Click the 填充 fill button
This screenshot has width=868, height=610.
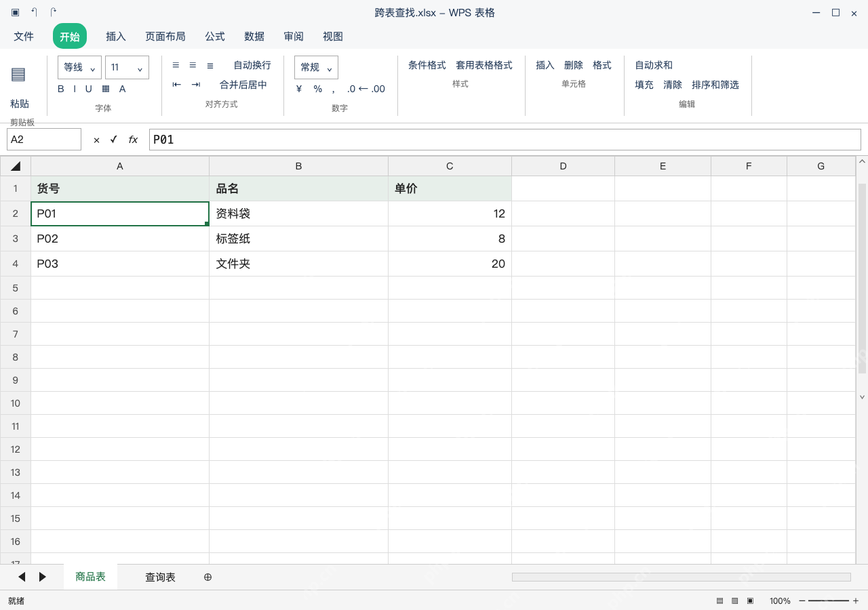644,85
